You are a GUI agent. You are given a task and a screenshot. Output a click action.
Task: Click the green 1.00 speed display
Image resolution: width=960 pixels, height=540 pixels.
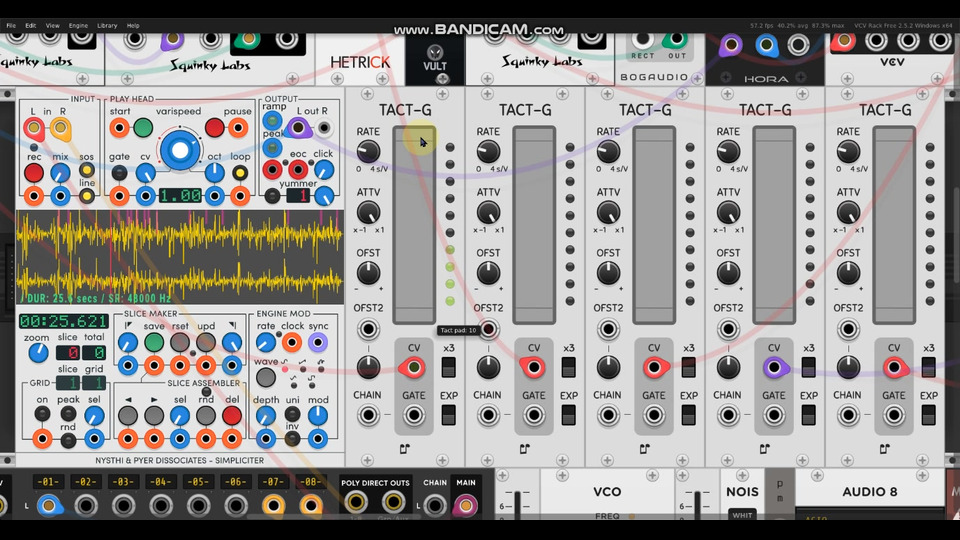[x=180, y=195]
